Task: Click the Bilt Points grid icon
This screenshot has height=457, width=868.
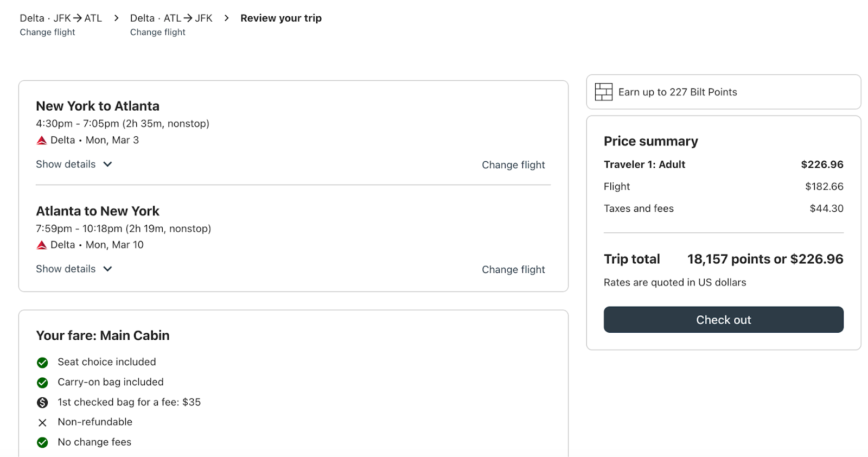Action: pyautogui.click(x=603, y=92)
